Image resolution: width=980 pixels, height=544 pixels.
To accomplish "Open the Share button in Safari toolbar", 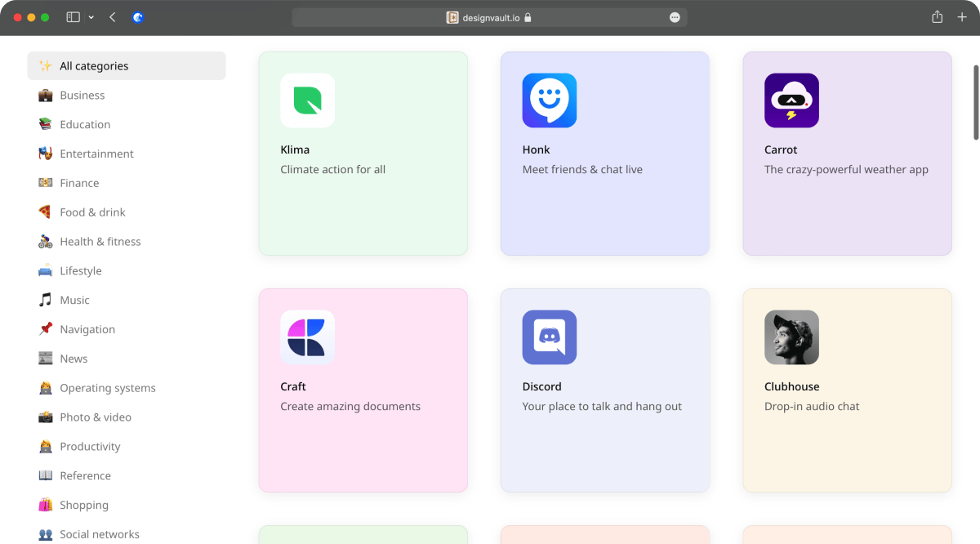I will [x=938, y=17].
